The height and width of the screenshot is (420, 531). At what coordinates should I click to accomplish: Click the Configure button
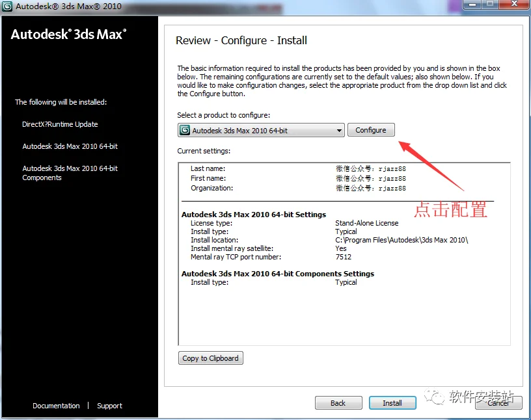pos(371,130)
